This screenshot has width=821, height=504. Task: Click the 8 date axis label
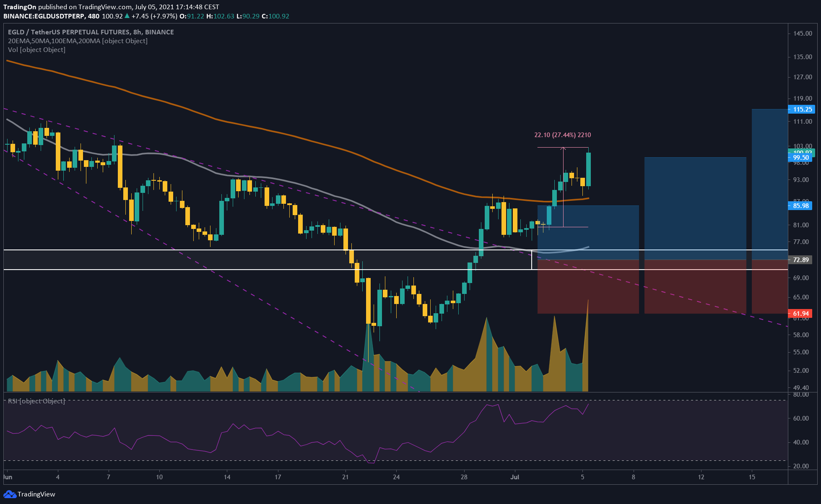633,477
